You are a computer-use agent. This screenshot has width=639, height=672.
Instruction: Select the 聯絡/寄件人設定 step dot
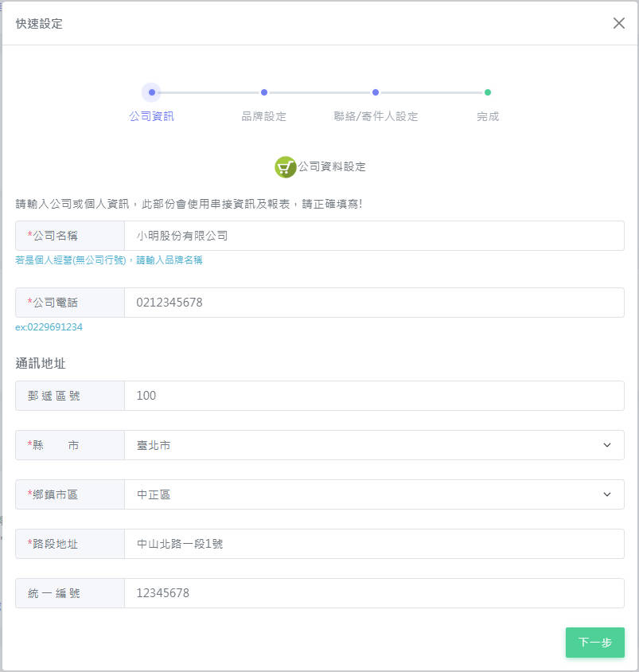(x=376, y=92)
